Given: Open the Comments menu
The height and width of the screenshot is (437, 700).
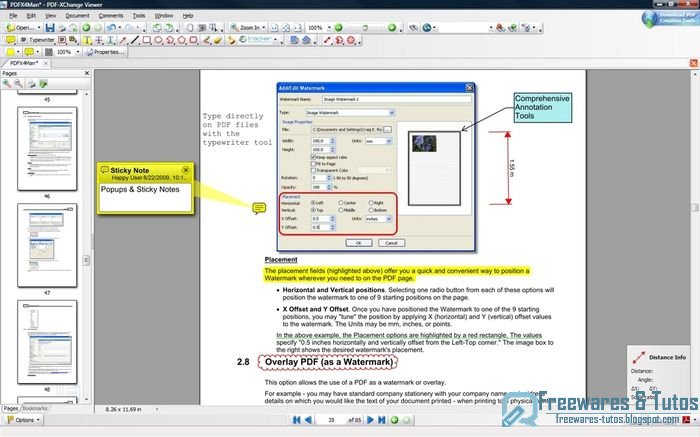Looking at the screenshot, I should [111, 16].
